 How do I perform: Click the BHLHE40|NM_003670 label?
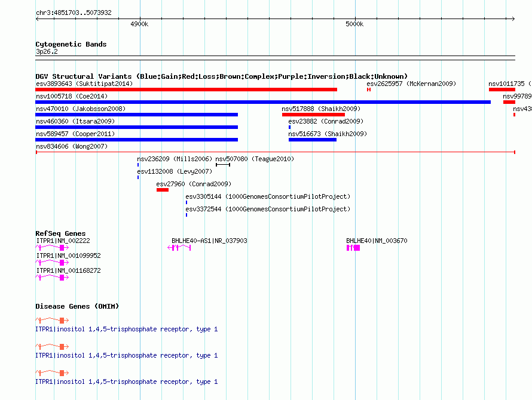coord(377,241)
